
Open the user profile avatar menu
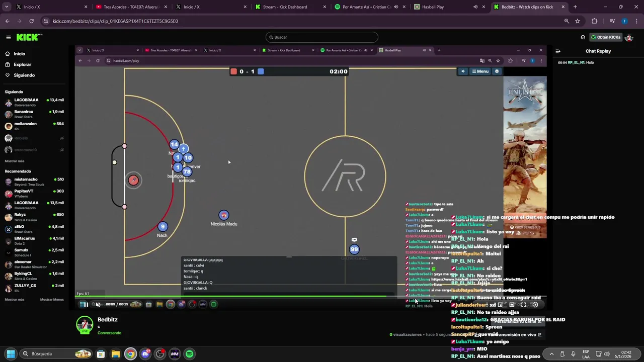[x=628, y=37]
